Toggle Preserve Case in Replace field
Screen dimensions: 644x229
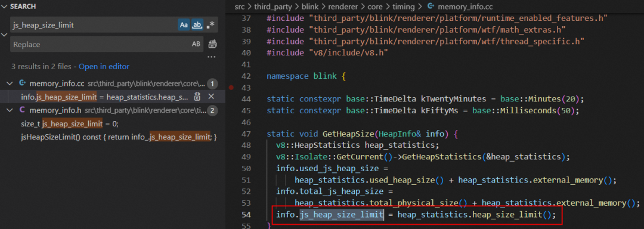[x=196, y=44]
